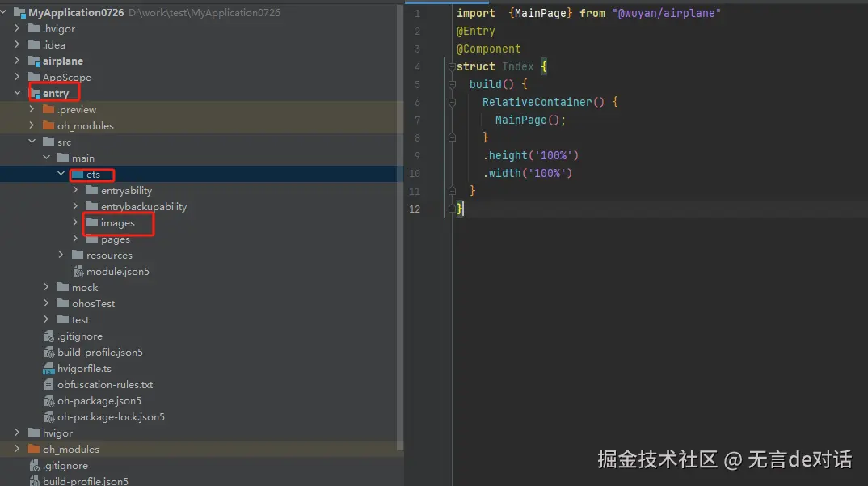Collapse the MyApplication0726 project root arrow
868x486 pixels.
click(4, 11)
